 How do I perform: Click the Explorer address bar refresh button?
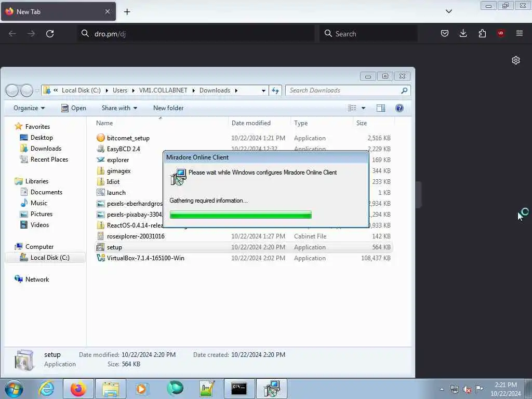(275, 90)
